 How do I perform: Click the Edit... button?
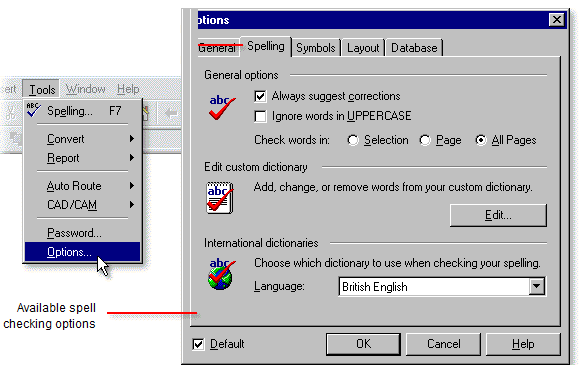pos(498,215)
